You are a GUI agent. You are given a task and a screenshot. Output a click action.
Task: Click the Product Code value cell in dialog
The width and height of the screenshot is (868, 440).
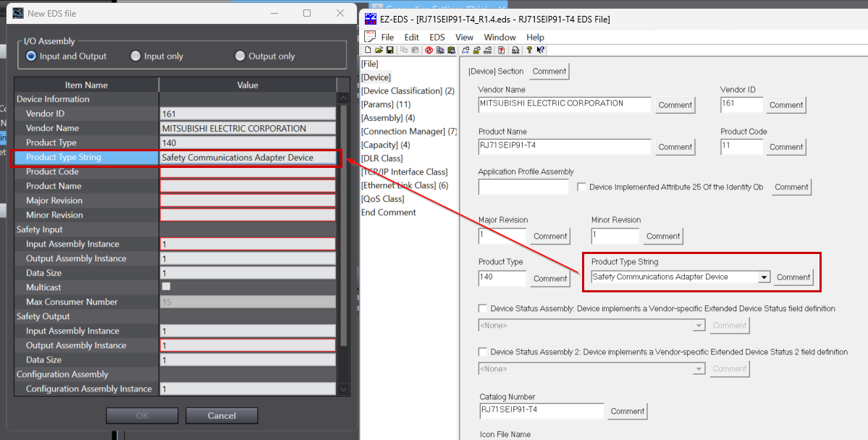coord(248,172)
